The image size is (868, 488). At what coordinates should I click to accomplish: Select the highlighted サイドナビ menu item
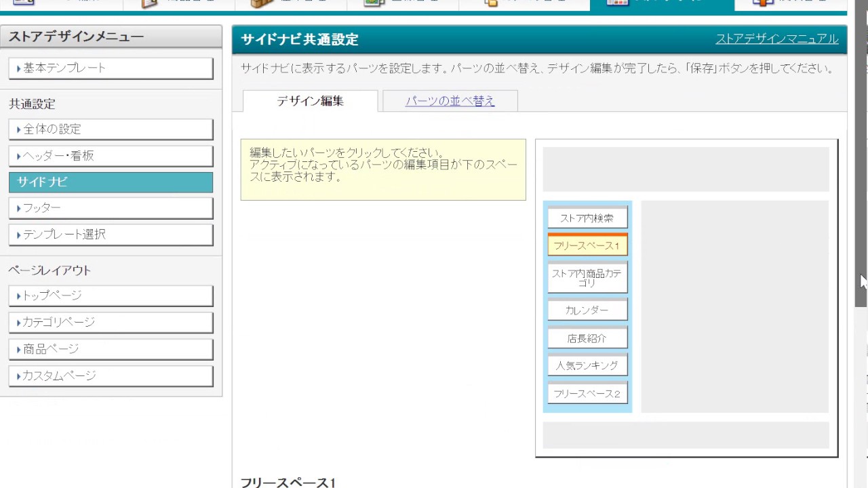pos(111,182)
